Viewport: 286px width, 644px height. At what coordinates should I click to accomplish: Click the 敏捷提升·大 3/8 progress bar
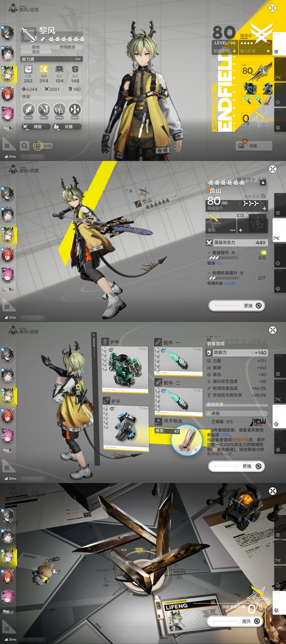[224, 258]
